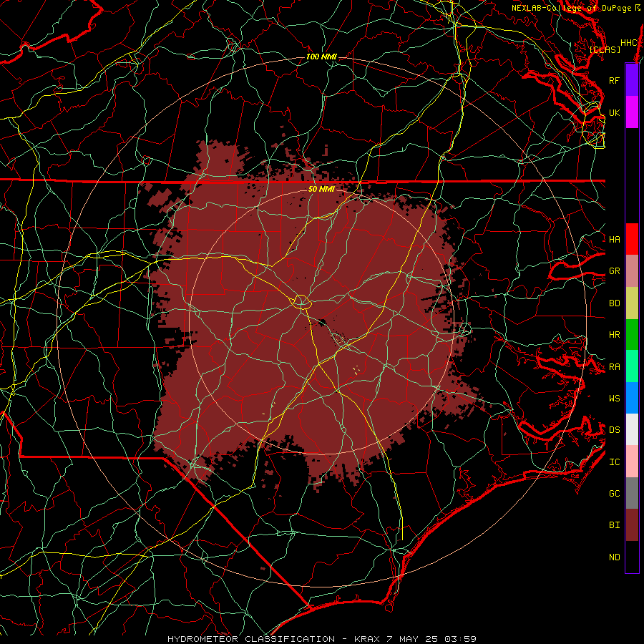Click the HR legend label

click(615, 335)
